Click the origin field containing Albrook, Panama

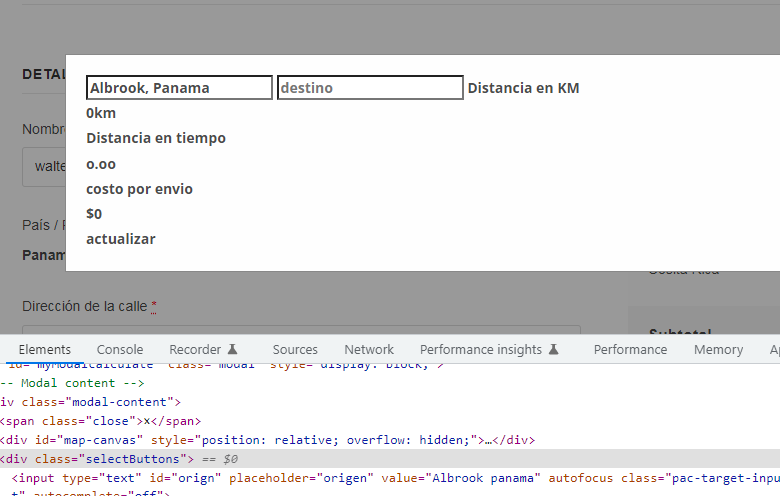point(179,88)
